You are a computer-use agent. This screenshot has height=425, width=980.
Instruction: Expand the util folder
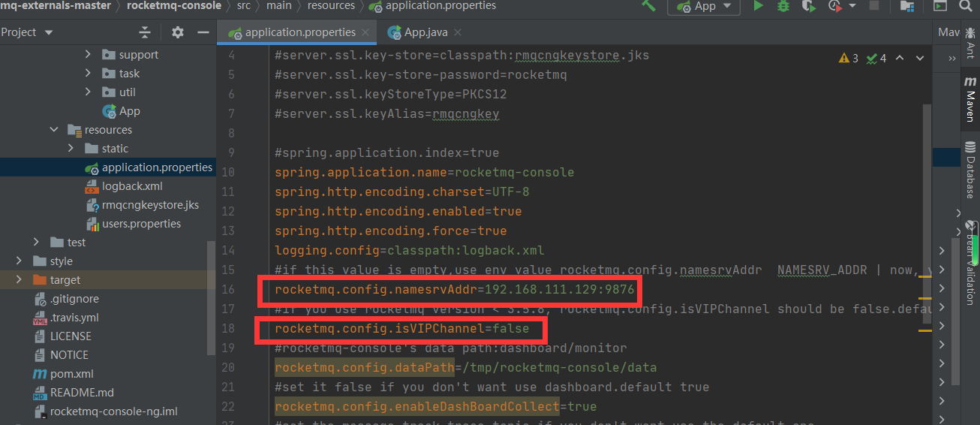click(88, 92)
